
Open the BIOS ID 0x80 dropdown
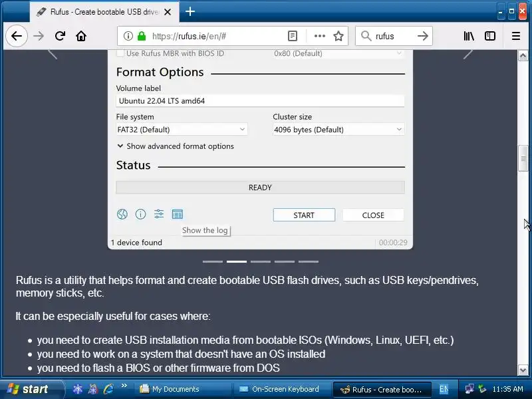(338, 53)
